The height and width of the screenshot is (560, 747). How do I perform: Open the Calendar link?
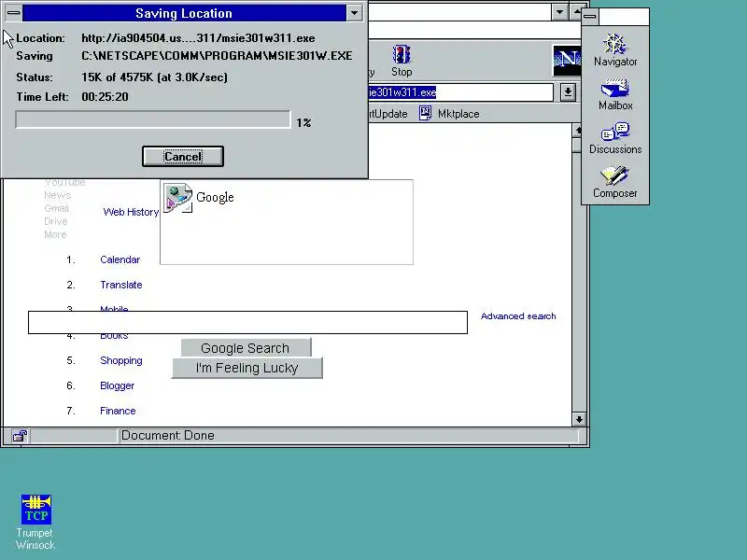point(120,259)
